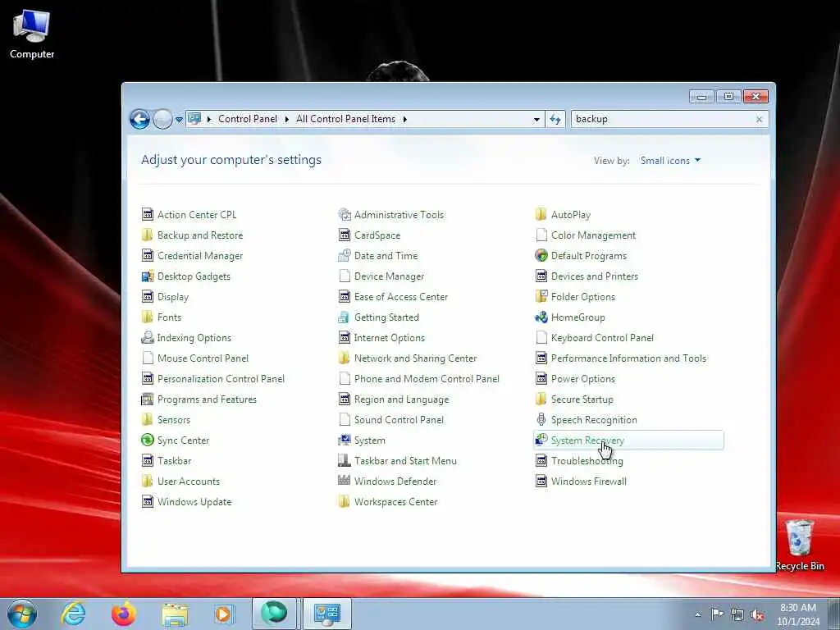
Task: Open Windows Media Player from taskbar
Action: pyautogui.click(x=224, y=614)
